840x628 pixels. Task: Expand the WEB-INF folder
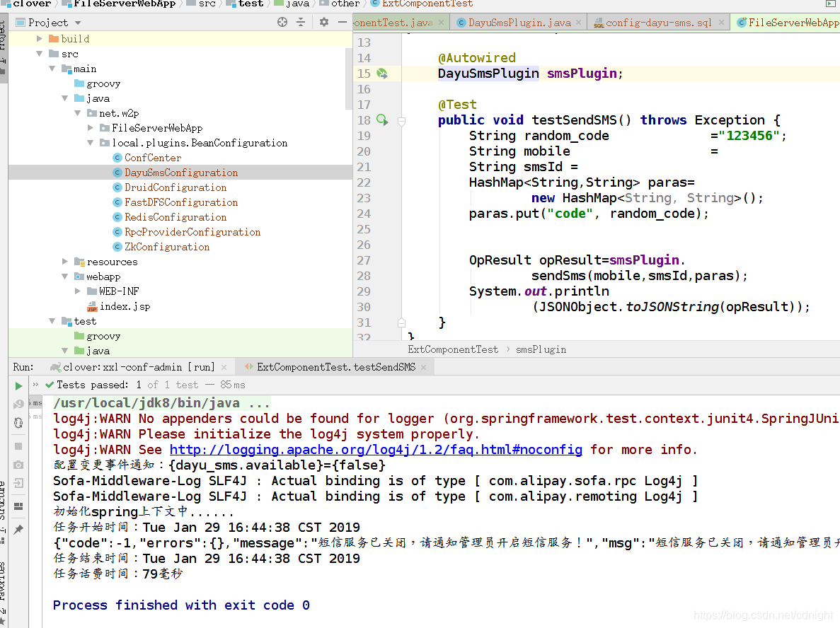pyautogui.click(x=78, y=291)
